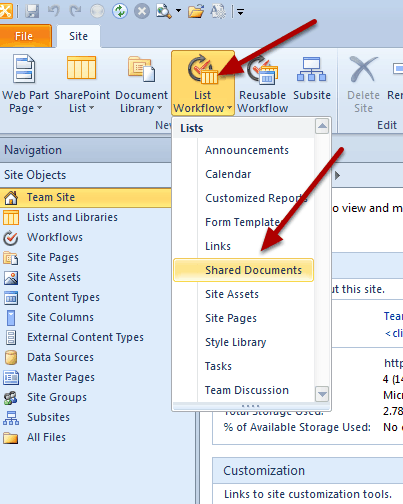The height and width of the screenshot is (504, 403).
Task: Click the Subsite ribbon button
Action: [312, 79]
